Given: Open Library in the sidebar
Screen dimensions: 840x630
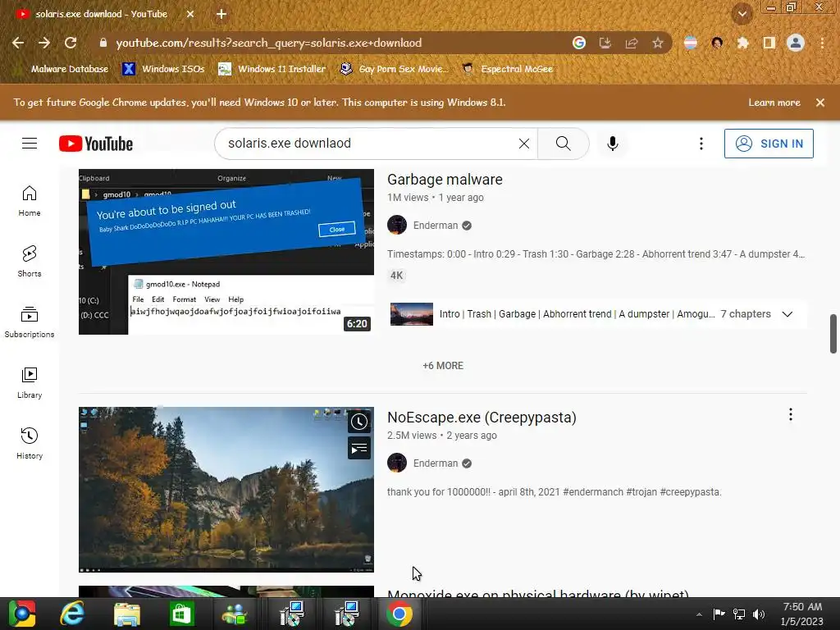Looking at the screenshot, I should (x=30, y=382).
